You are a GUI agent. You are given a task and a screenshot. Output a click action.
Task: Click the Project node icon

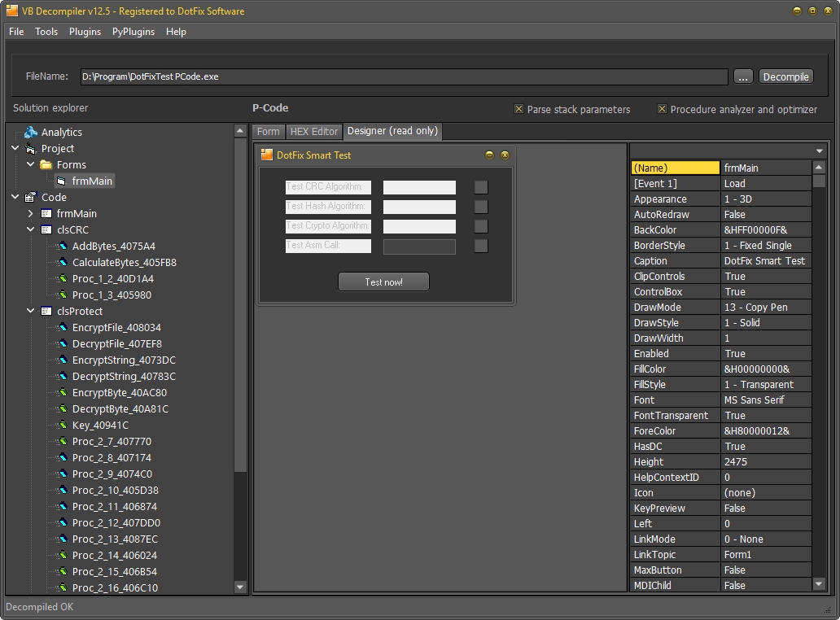click(x=31, y=148)
